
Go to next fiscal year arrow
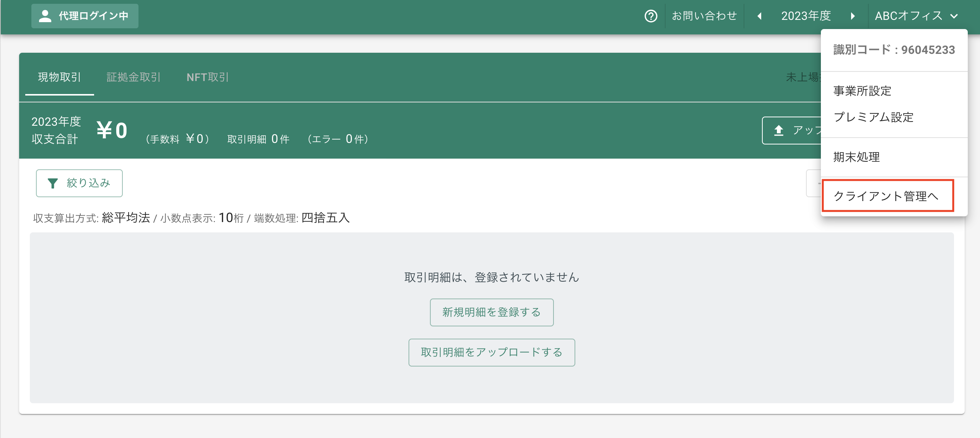(x=853, y=16)
